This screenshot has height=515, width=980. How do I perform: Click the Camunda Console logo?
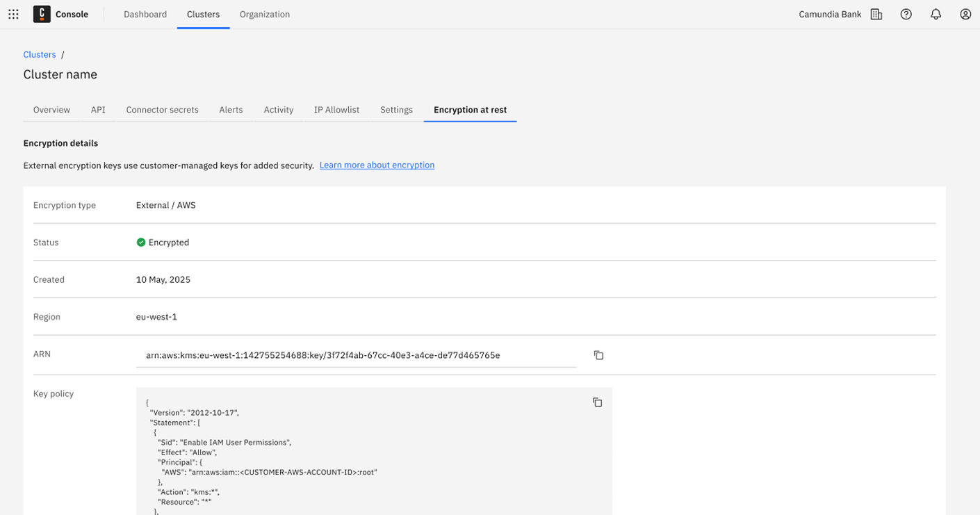pyautogui.click(x=42, y=14)
